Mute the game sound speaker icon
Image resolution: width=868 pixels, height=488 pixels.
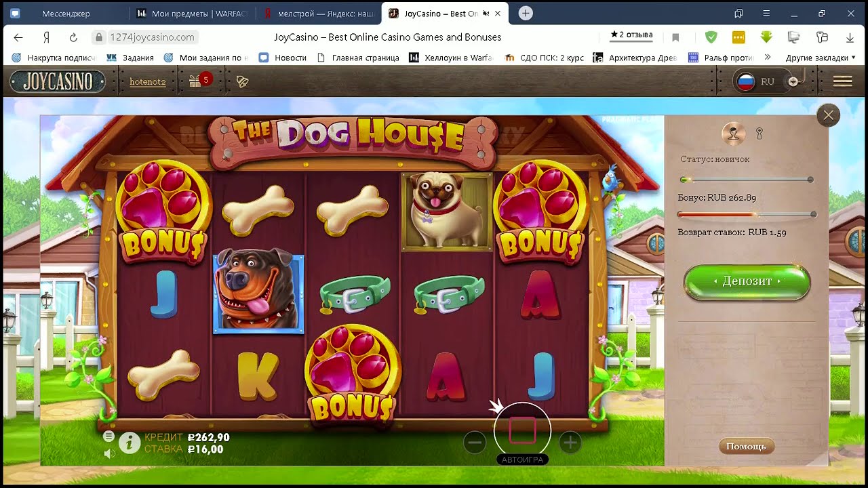tap(109, 453)
